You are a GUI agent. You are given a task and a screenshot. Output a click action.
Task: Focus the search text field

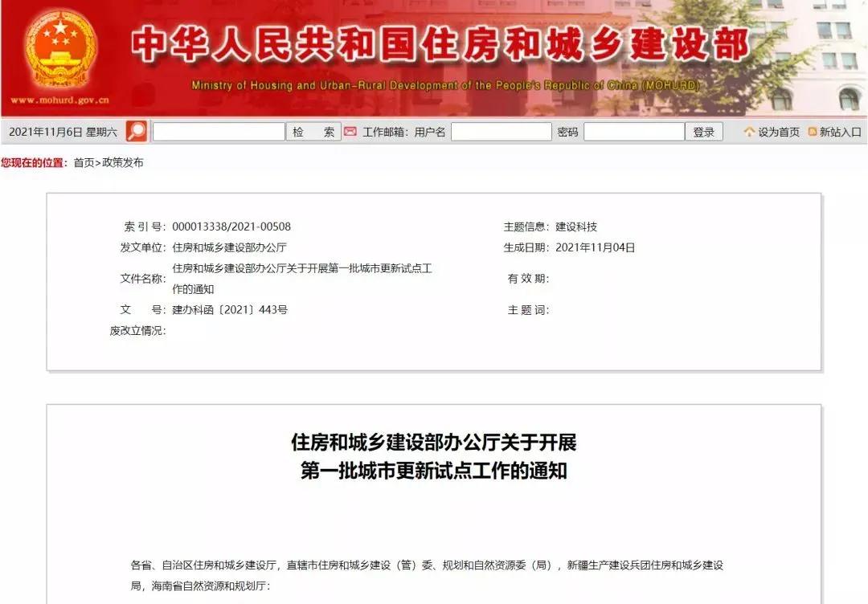pyautogui.click(x=219, y=132)
